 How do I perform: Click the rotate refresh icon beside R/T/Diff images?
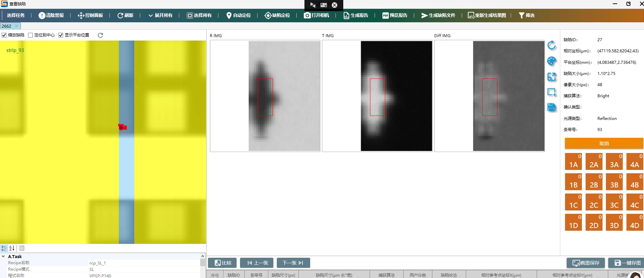coord(552,45)
